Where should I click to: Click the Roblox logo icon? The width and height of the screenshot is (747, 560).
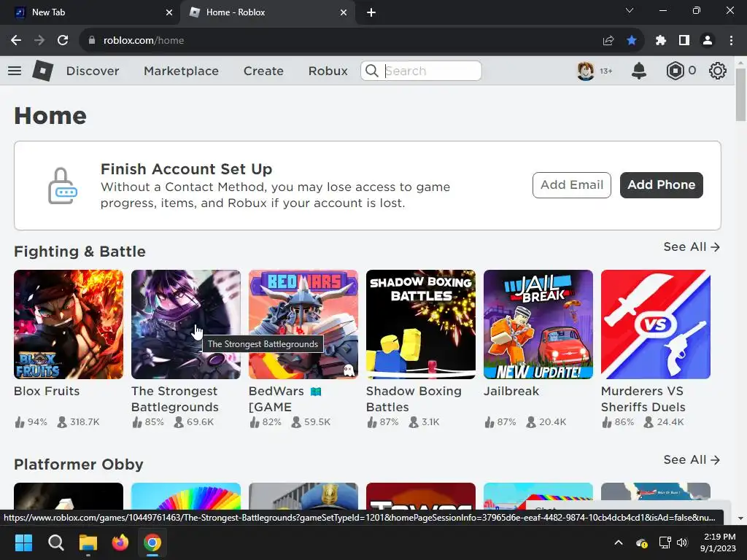tap(43, 71)
